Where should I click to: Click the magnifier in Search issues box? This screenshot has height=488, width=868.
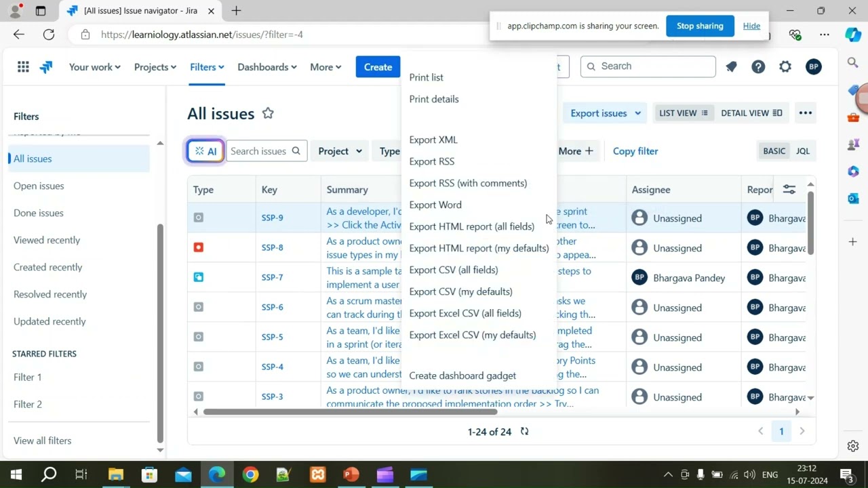click(x=296, y=151)
